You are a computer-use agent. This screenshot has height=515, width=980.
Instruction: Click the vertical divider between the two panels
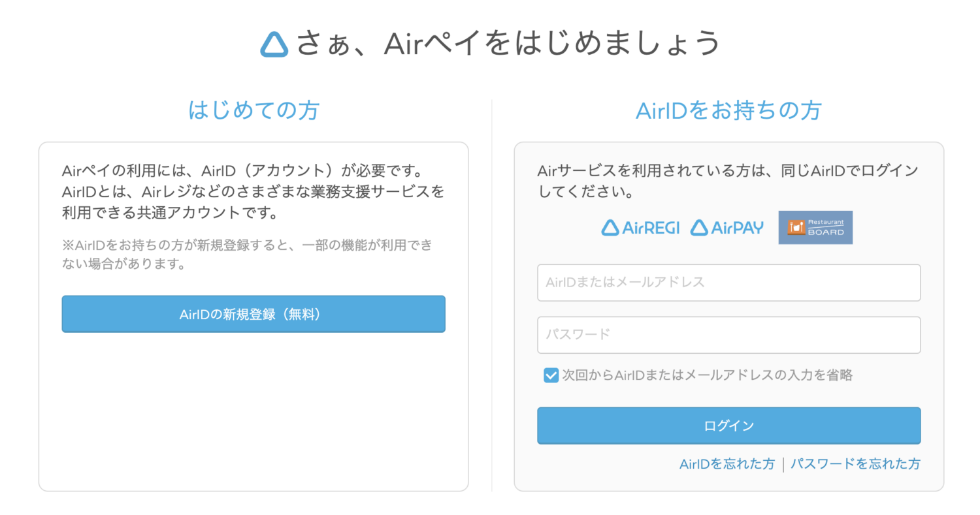pyautogui.click(x=491, y=294)
